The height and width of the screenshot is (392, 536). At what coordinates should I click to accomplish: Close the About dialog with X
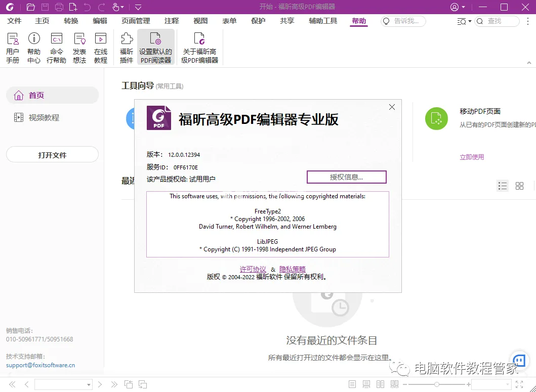392,107
